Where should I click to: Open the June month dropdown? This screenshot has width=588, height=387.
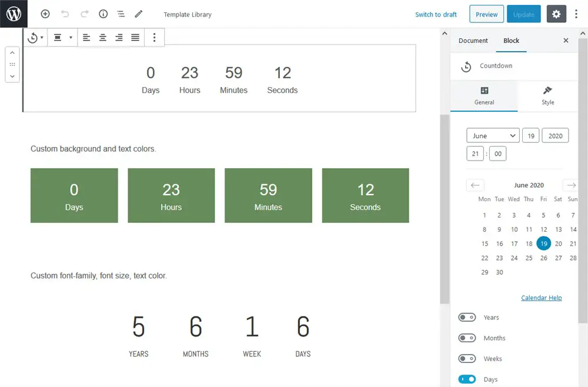point(493,136)
